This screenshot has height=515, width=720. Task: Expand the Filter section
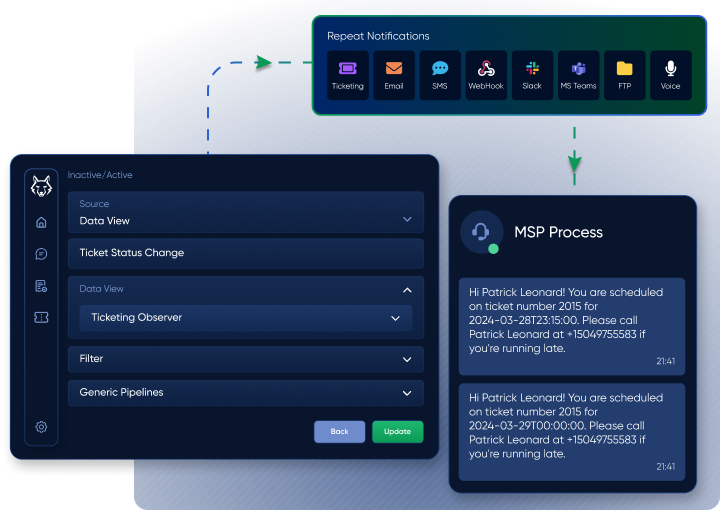pos(245,359)
